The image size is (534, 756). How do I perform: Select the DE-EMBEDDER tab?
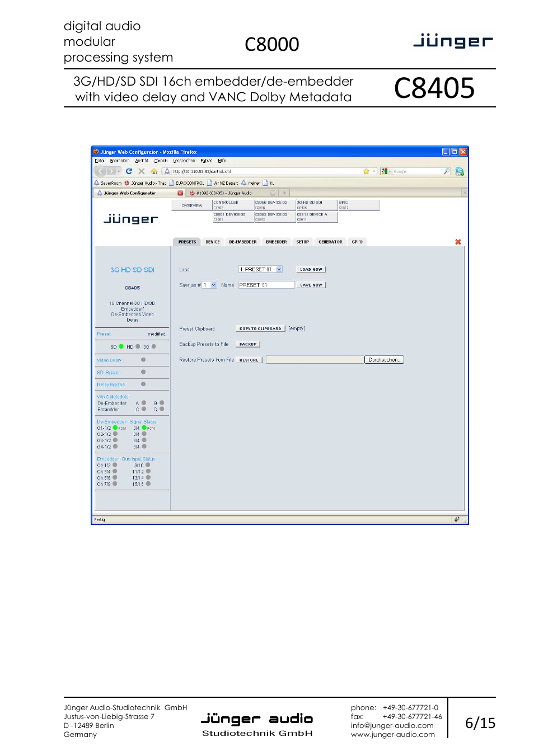pos(243,242)
